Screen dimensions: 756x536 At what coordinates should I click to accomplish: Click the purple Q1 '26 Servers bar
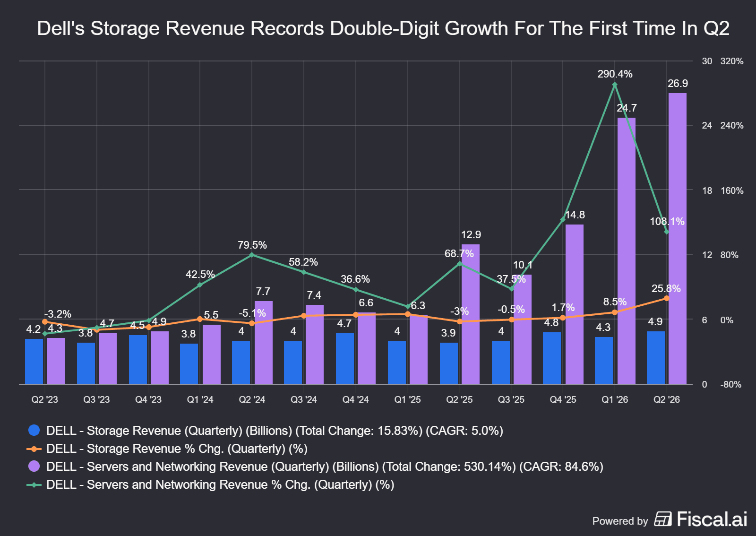pyautogui.click(x=627, y=251)
